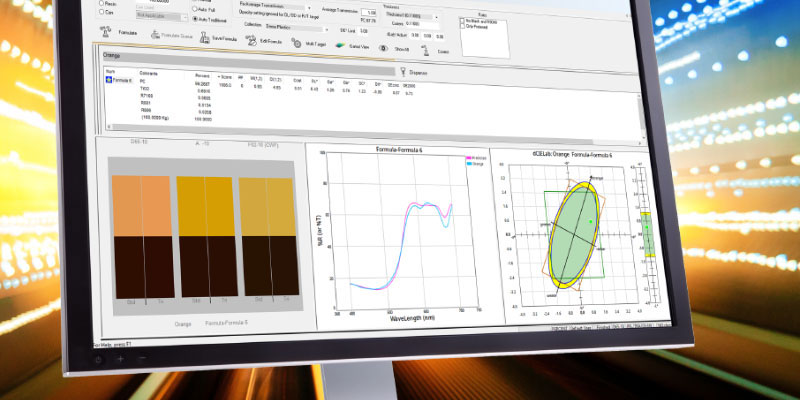The image size is (800, 400).
Task: Click the green dot inside ellipse
Action: point(590,221)
